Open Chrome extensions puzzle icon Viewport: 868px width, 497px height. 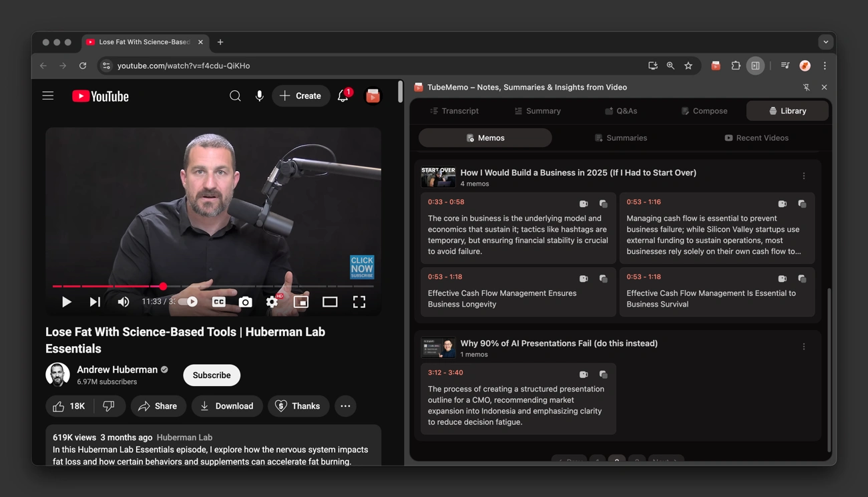coord(736,65)
